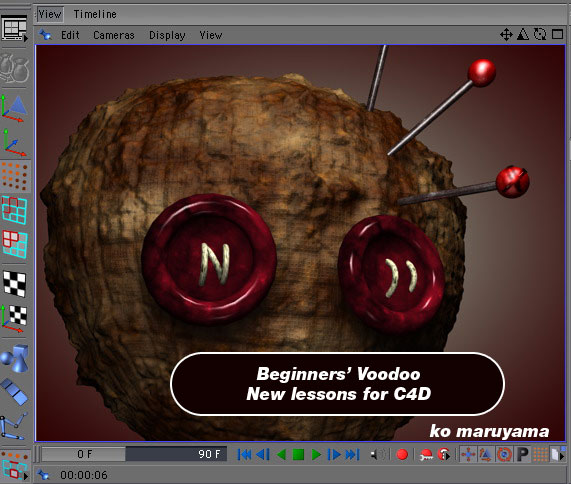571x484 pixels.
Task: Step to the next frame
Action: (334, 455)
